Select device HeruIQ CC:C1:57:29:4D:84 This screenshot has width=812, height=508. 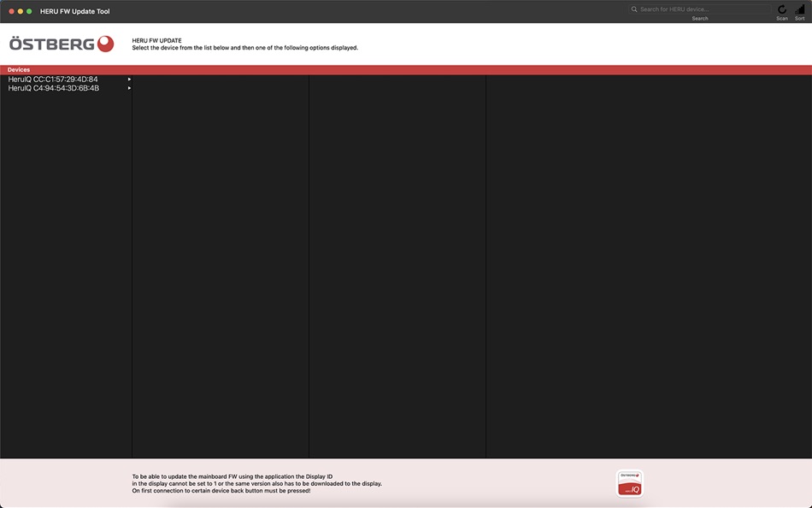pos(67,80)
